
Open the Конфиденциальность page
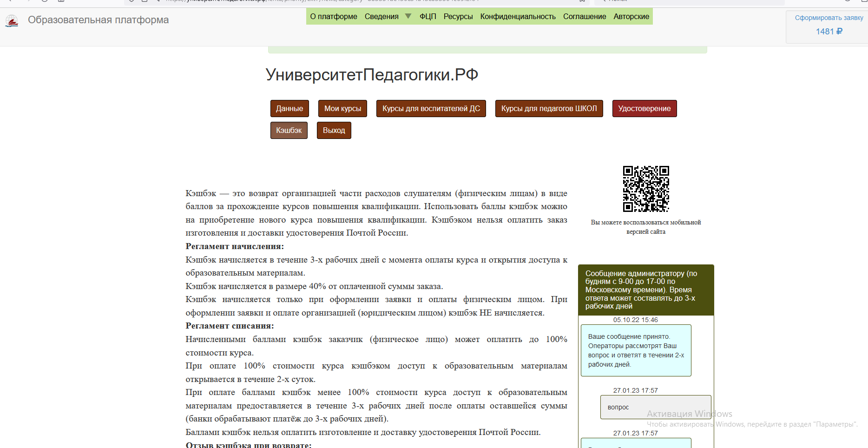coord(518,16)
